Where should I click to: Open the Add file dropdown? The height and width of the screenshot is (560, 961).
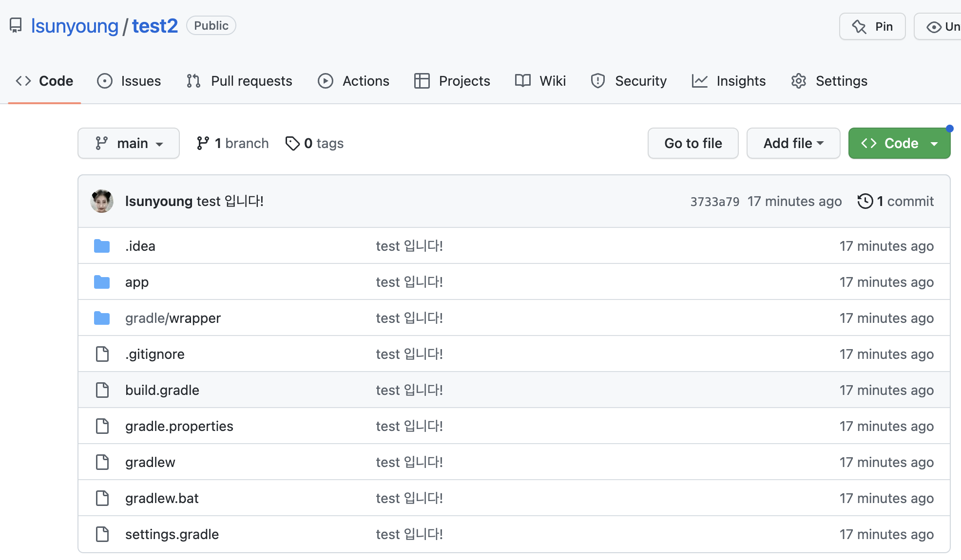793,143
